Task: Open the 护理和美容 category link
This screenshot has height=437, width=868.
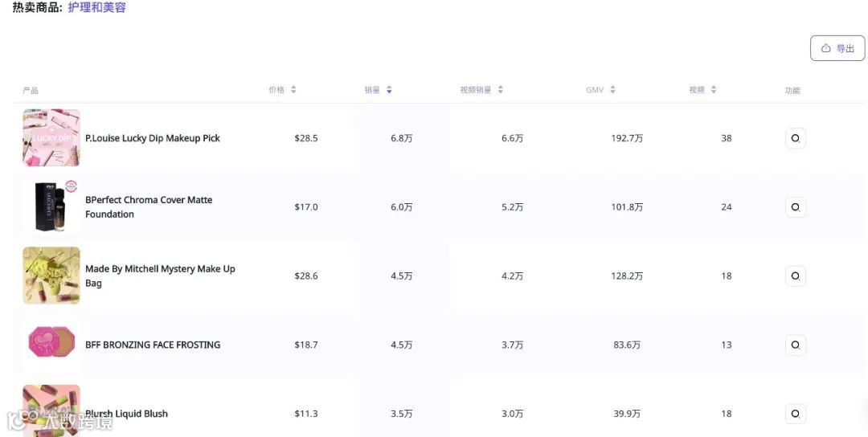Action: tap(96, 8)
